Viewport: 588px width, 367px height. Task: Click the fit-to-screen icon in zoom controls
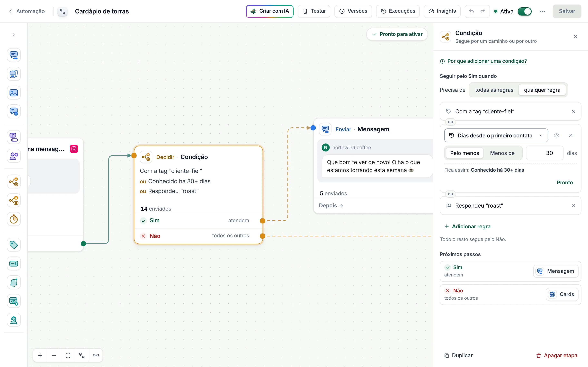(x=68, y=355)
